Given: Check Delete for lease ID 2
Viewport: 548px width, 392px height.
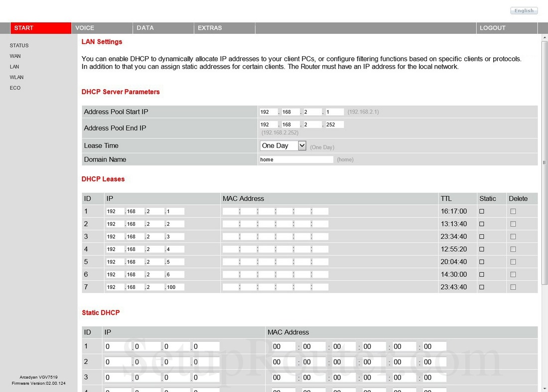Looking at the screenshot, I should coord(513,224).
